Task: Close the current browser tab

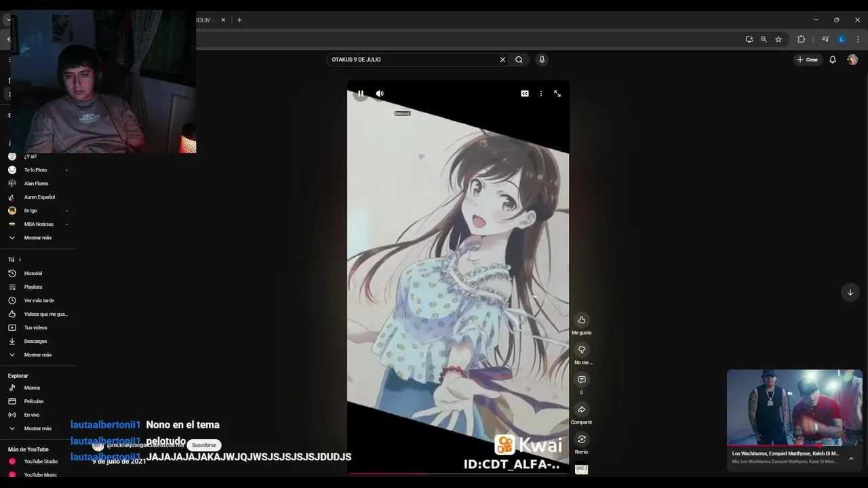Action: coord(223,20)
